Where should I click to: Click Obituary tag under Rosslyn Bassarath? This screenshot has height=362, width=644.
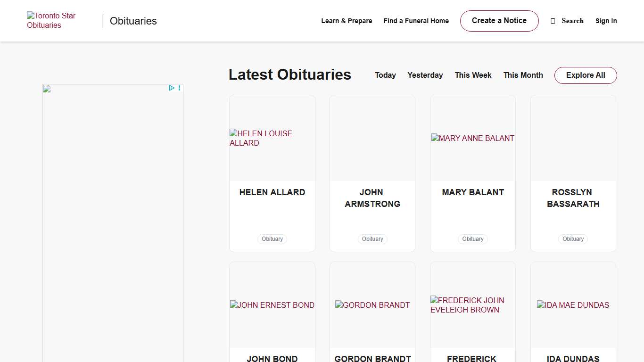tap(573, 239)
